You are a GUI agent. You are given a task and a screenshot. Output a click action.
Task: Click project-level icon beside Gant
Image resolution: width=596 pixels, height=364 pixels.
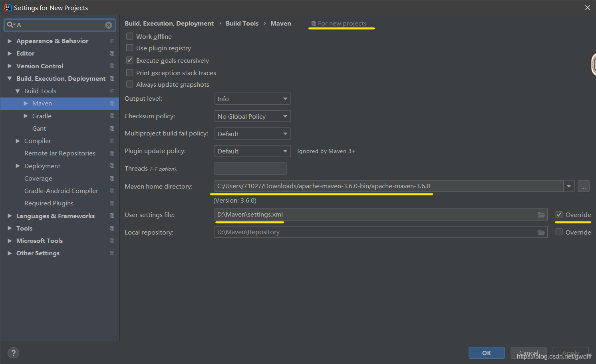coord(112,129)
